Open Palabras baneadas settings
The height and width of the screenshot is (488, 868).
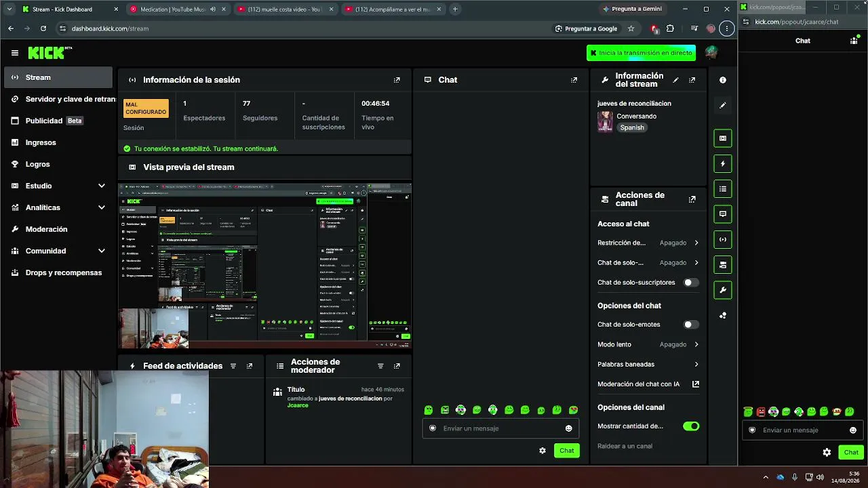point(648,365)
